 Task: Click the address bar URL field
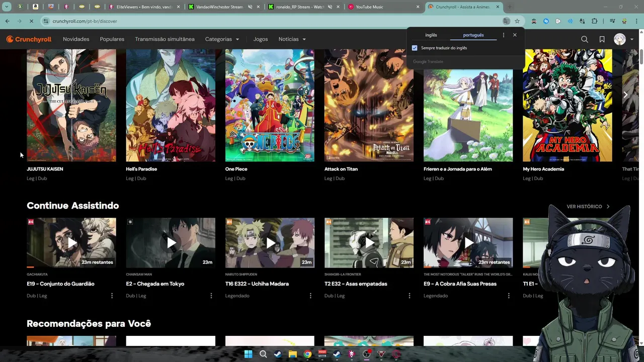click(272, 21)
